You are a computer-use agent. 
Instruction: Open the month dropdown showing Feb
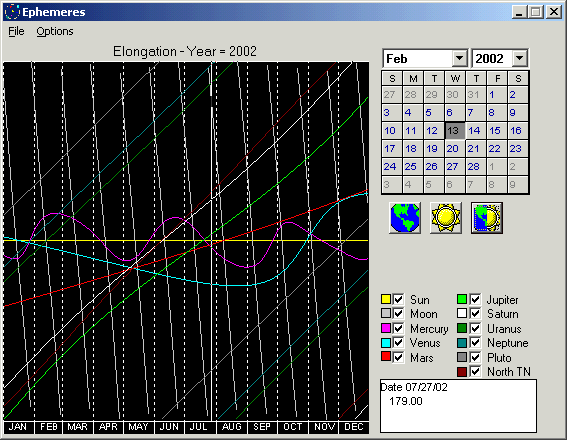[x=460, y=58]
